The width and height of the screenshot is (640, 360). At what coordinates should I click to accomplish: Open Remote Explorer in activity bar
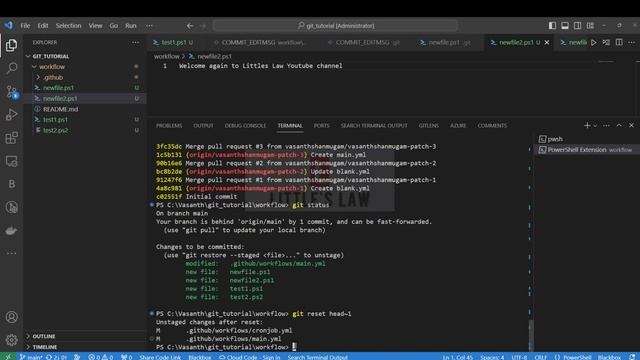point(11,161)
